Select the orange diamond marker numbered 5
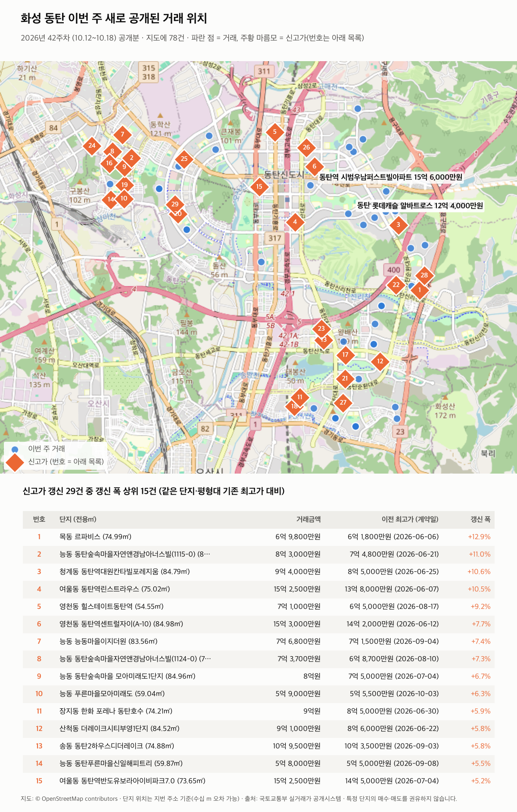The image size is (517, 812). pos(274,132)
